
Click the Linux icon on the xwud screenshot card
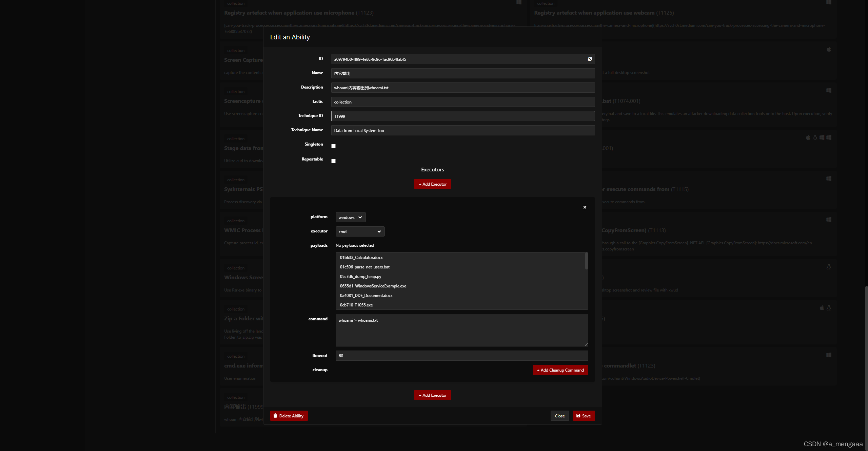coord(829,267)
